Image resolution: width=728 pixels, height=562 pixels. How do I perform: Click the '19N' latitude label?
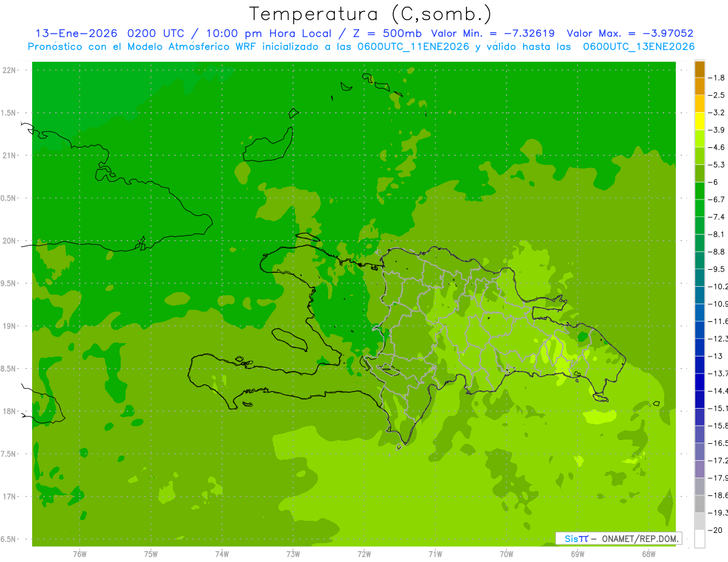[10, 326]
